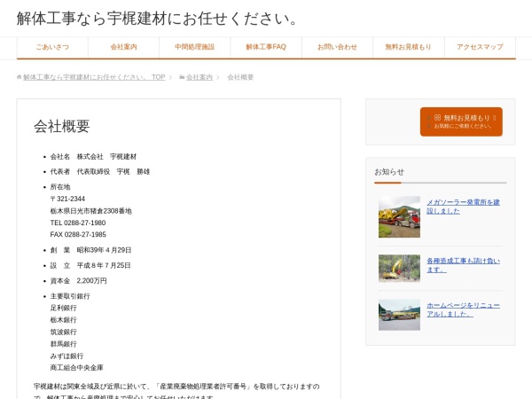Open the メガソーラー発電所を建設しました link
The height and width of the screenshot is (399, 532).
463,207
